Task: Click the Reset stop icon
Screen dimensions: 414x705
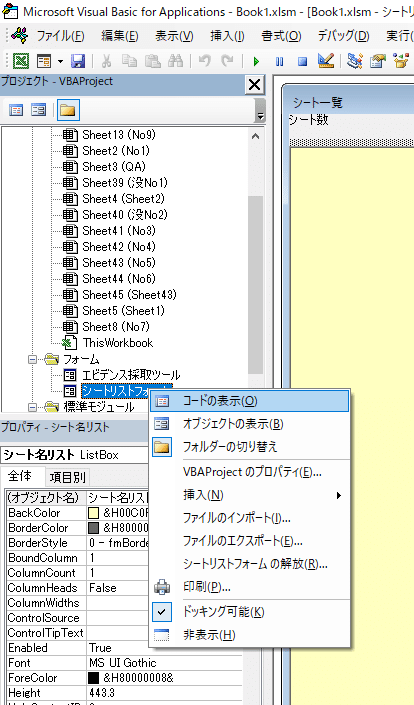Action: click(x=303, y=61)
